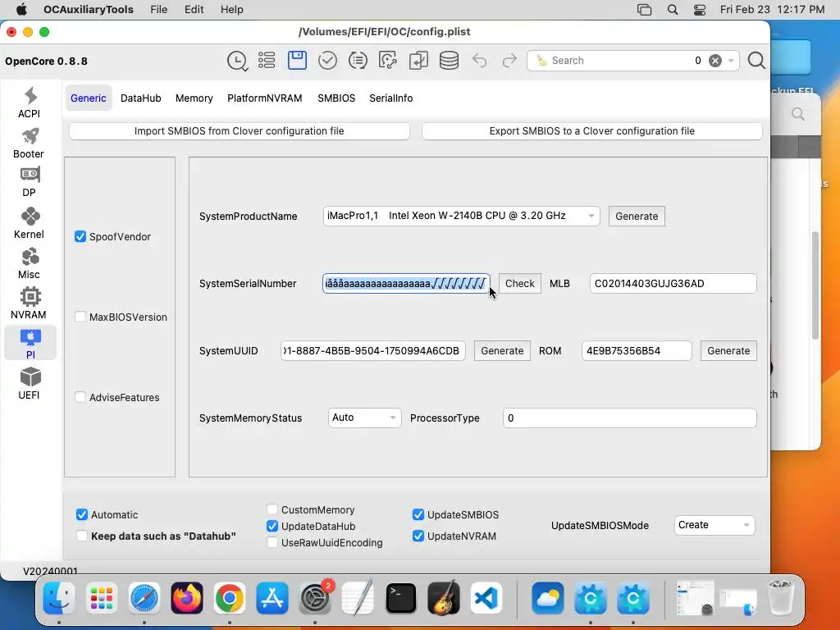840x630 pixels.
Task: Switch to the SMBIOS tab
Action: click(x=336, y=98)
